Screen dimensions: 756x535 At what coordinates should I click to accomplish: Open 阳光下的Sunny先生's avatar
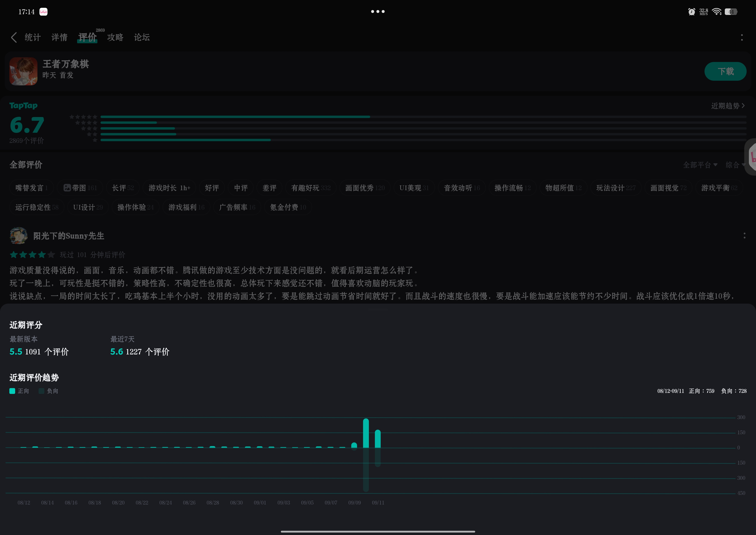click(x=18, y=236)
